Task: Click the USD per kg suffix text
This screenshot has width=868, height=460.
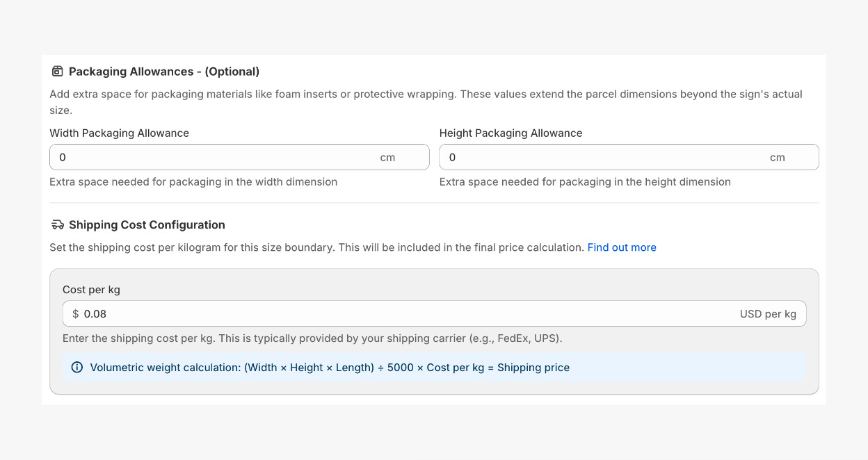Action: [768, 314]
